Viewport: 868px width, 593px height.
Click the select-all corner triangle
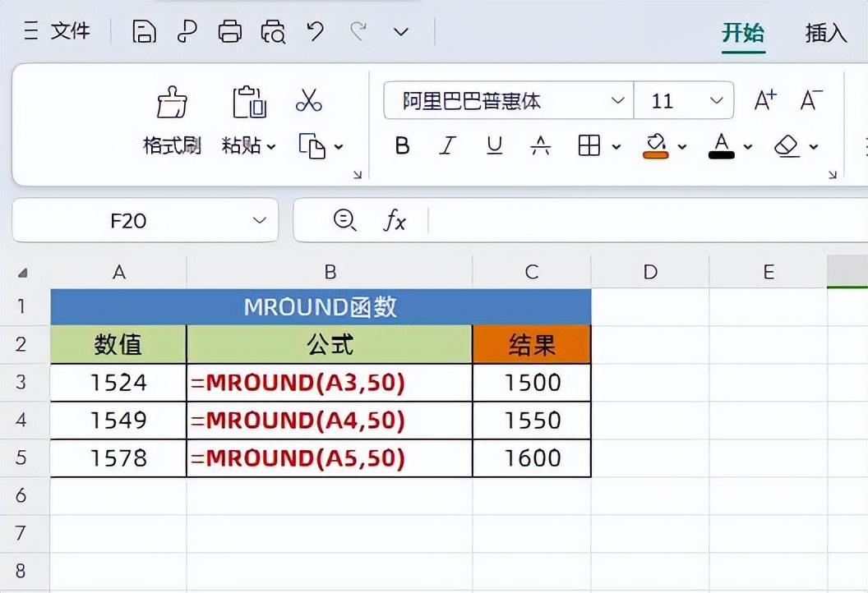(23, 272)
